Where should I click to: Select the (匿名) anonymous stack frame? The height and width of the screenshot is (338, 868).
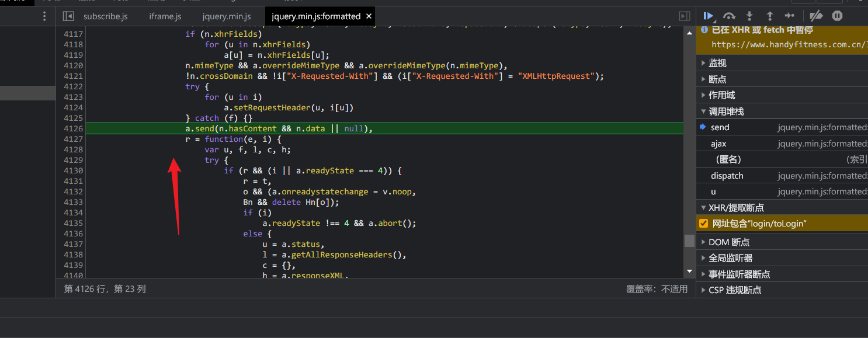click(782, 159)
